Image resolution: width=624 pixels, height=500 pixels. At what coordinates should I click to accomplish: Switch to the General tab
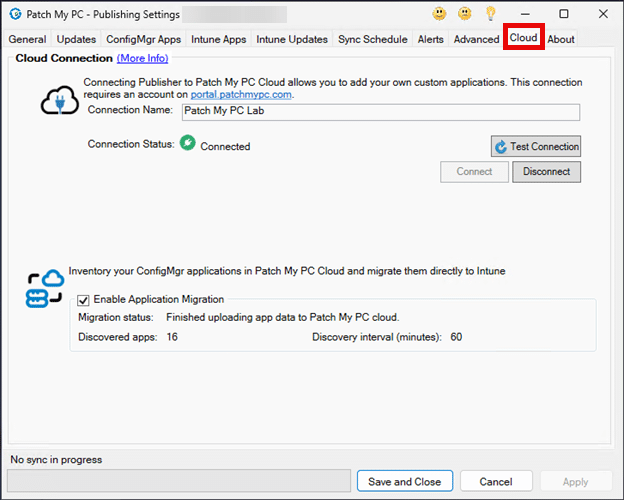[28, 39]
